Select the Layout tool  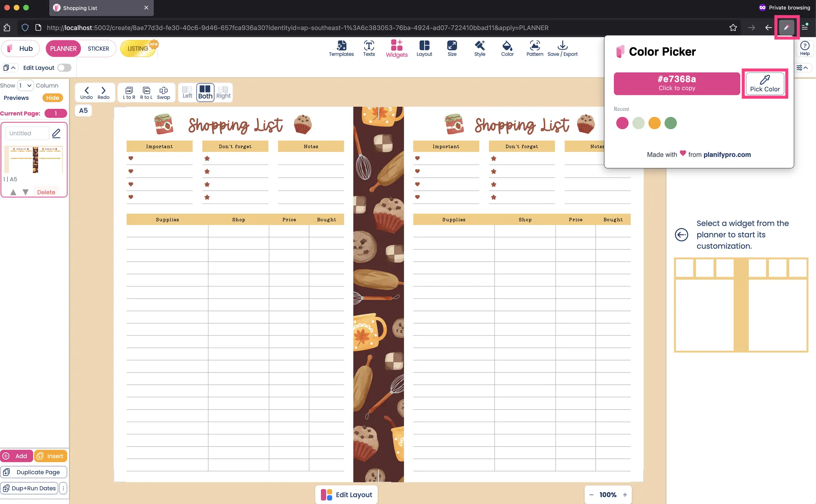pos(424,48)
